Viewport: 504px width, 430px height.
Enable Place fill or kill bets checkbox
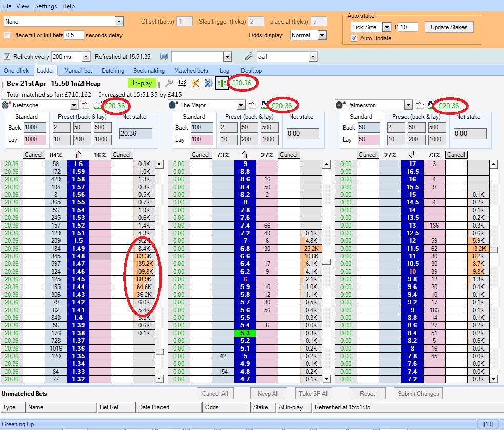pos(7,35)
